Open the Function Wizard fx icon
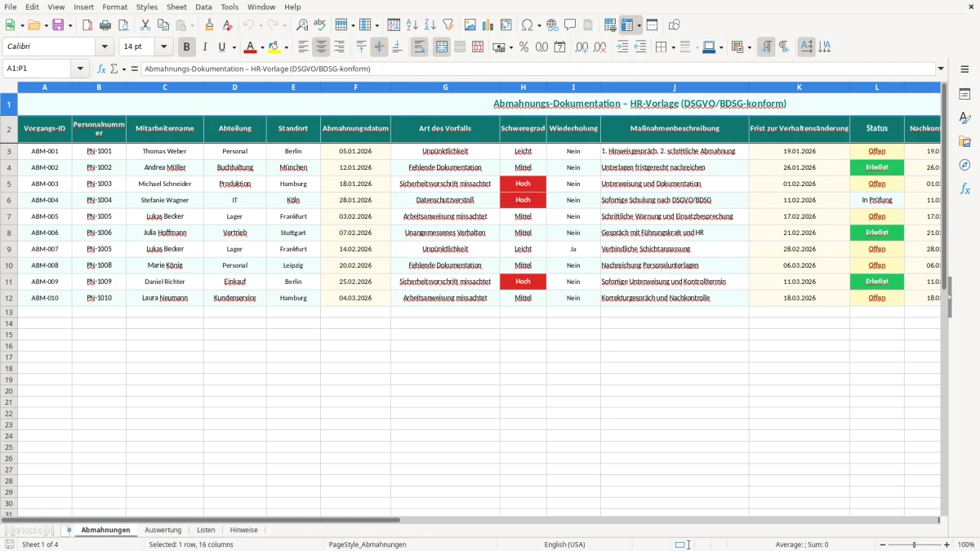This screenshot has width=980, height=551. coord(101,69)
